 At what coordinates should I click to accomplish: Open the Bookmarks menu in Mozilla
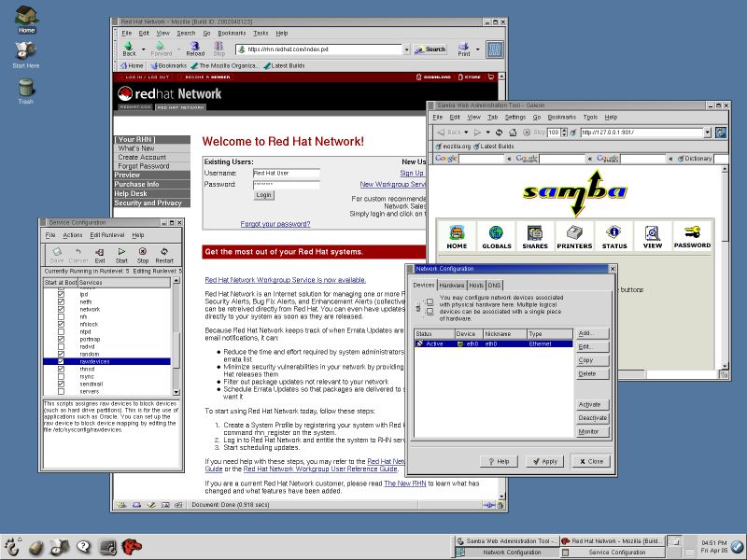pyautogui.click(x=232, y=34)
